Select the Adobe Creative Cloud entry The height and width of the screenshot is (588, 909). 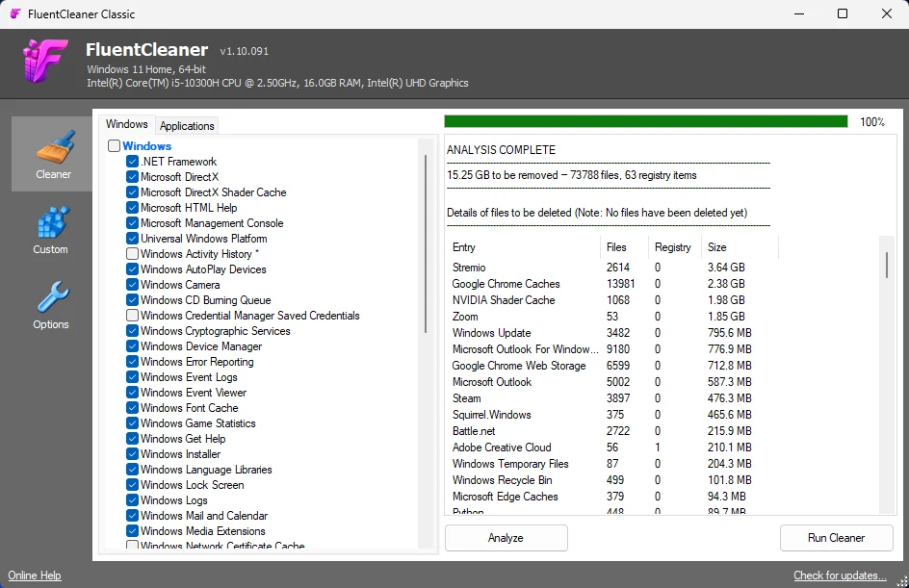point(614,447)
